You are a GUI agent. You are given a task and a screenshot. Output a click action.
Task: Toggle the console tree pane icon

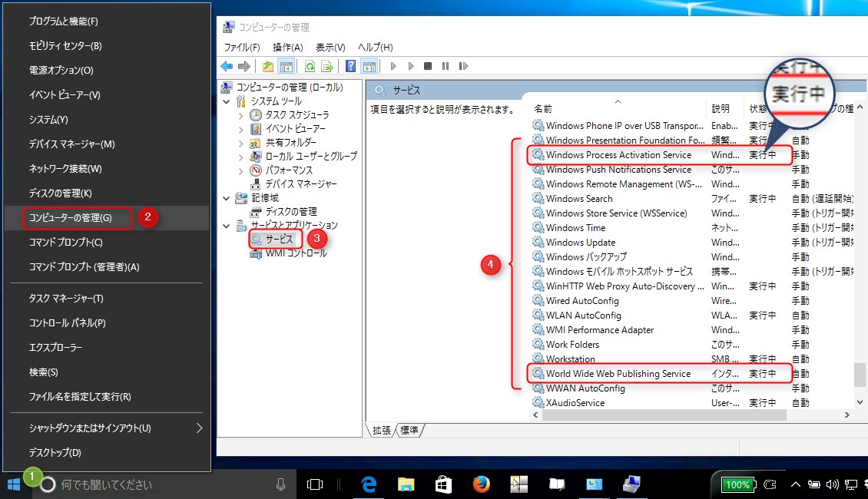pos(285,65)
